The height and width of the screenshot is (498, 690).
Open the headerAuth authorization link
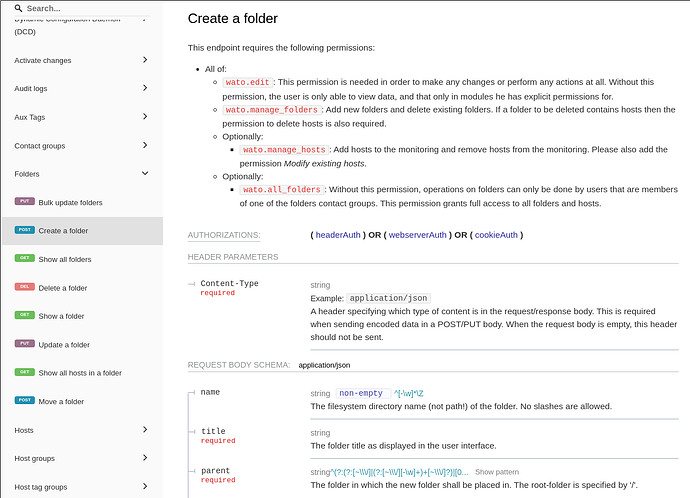pos(337,235)
